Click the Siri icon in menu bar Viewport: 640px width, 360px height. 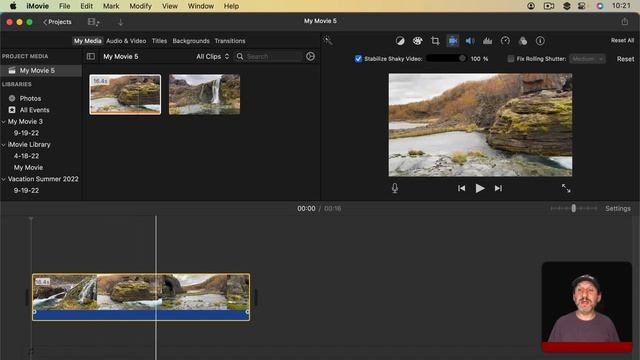(600, 6)
